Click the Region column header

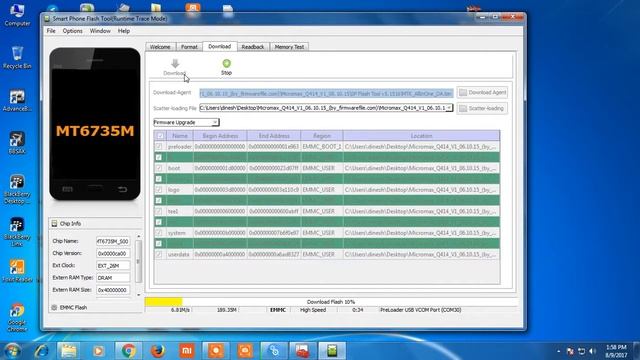322,136
